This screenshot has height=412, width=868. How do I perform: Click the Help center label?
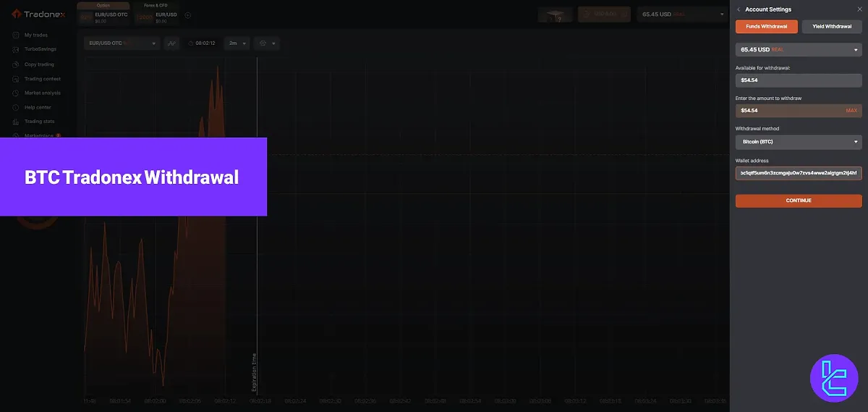click(38, 107)
